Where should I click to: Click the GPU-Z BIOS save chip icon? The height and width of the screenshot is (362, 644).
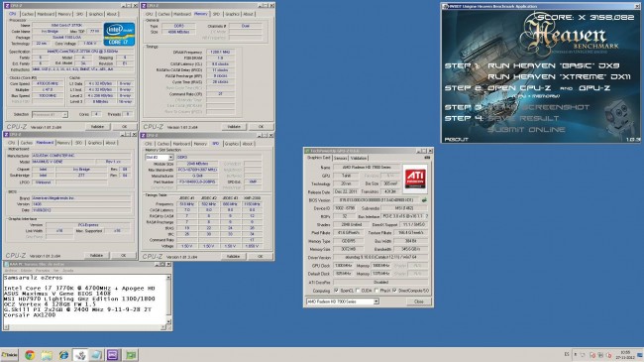424,200
